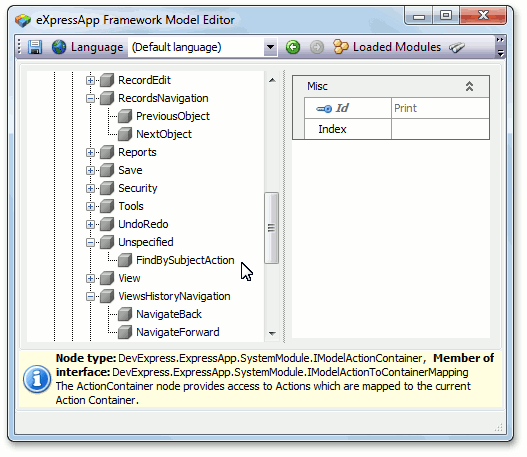Select the ViewsHistoryNavigation tree item
This screenshot has width=527, height=457.
point(174,296)
